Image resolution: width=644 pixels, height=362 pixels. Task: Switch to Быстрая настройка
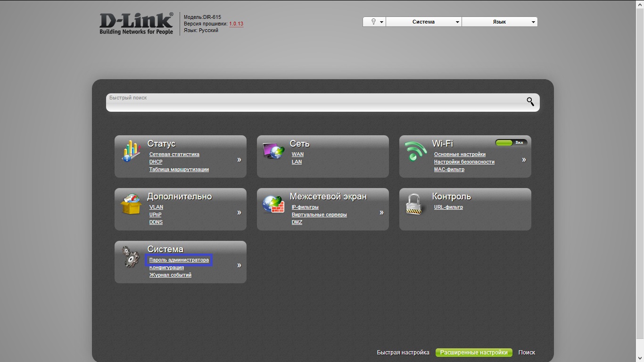pos(403,353)
